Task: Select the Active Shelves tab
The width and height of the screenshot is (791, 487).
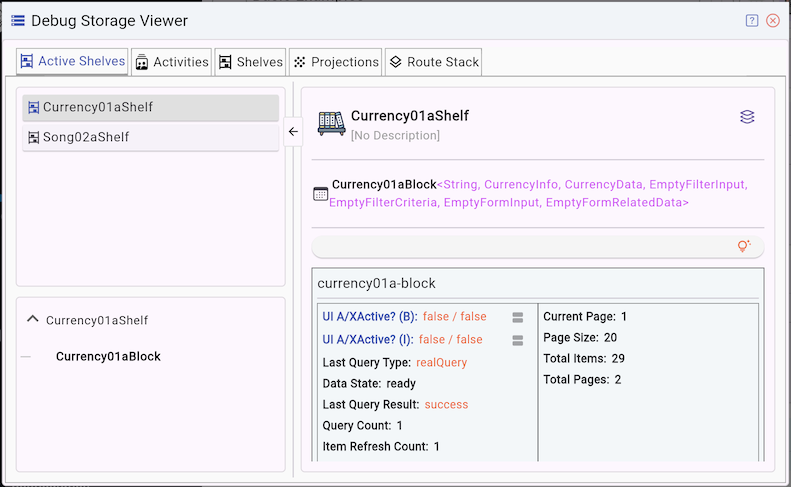Action: coord(73,62)
